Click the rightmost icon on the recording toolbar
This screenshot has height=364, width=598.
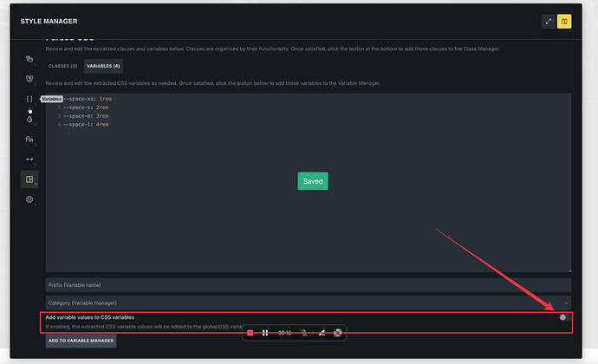(x=337, y=333)
